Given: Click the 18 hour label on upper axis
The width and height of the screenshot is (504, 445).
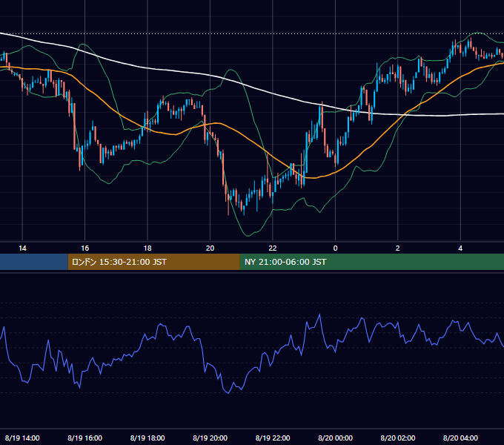Looking at the screenshot, I should [x=147, y=248].
